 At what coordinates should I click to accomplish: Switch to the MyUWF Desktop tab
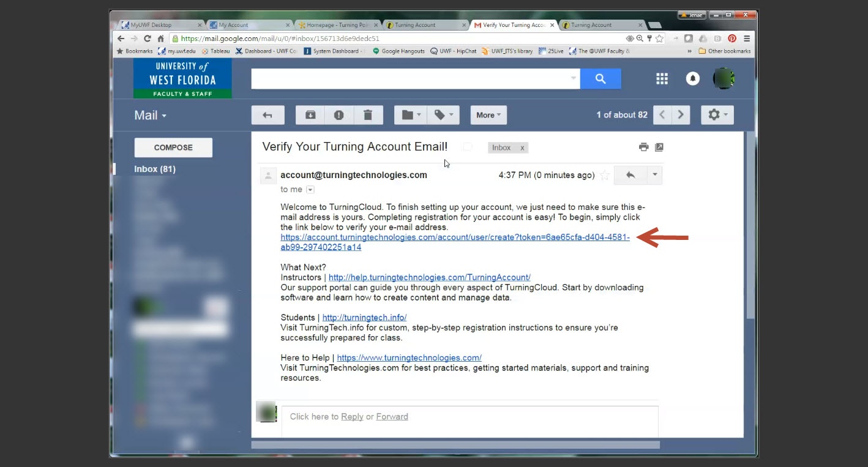[161, 25]
